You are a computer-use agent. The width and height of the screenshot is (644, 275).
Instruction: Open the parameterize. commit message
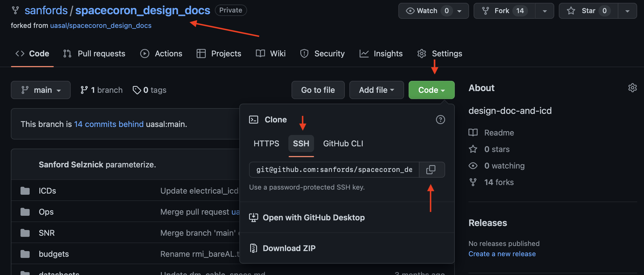pyautogui.click(x=131, y=165)
